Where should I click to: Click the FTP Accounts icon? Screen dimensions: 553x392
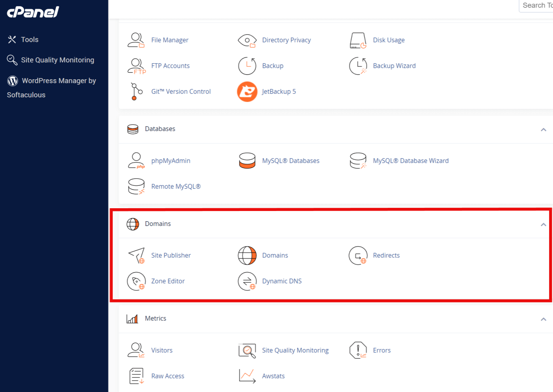coord(136,66)
